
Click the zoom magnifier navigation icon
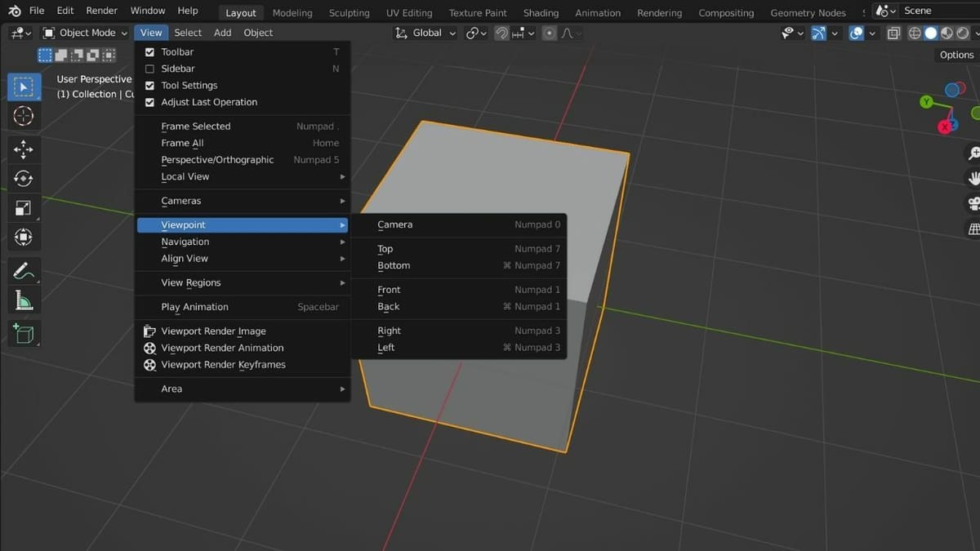973,153
